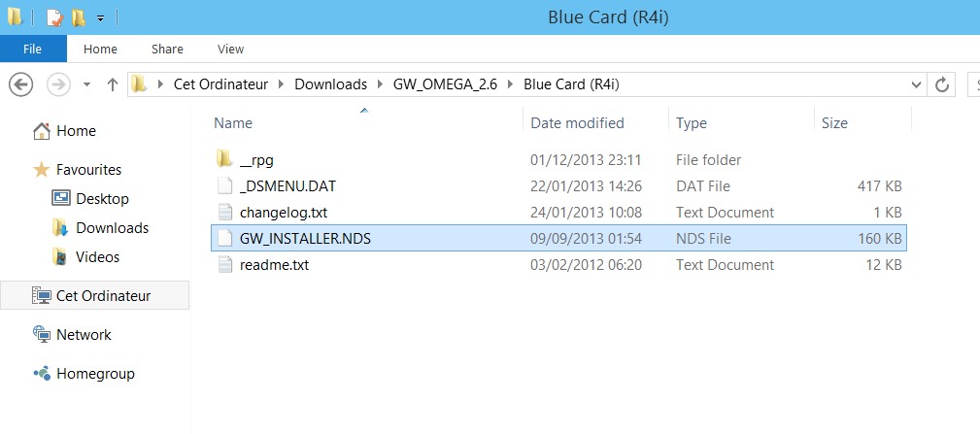
Task: Click the Home icon in the navigation pane
Action: click(41, 131)
